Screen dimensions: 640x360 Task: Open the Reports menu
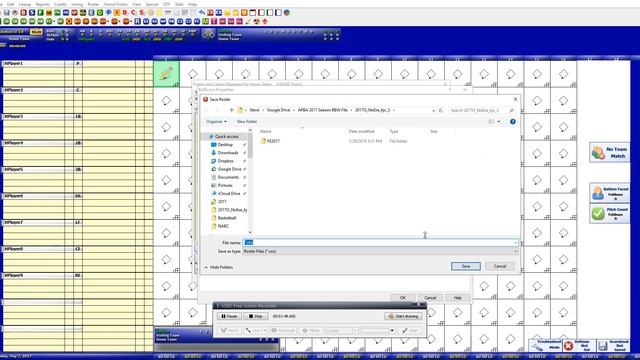coord(42,4)
